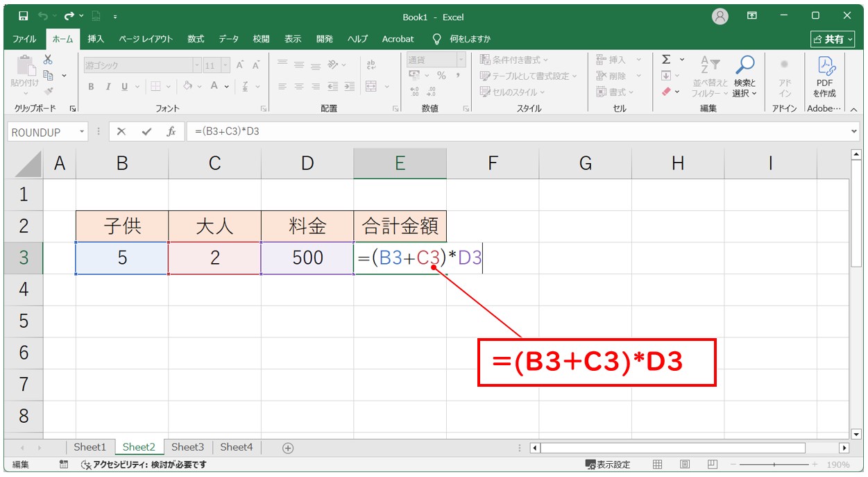Apply bold formatting
Screen dimensions: 868x477
click(x=91, y=87)
